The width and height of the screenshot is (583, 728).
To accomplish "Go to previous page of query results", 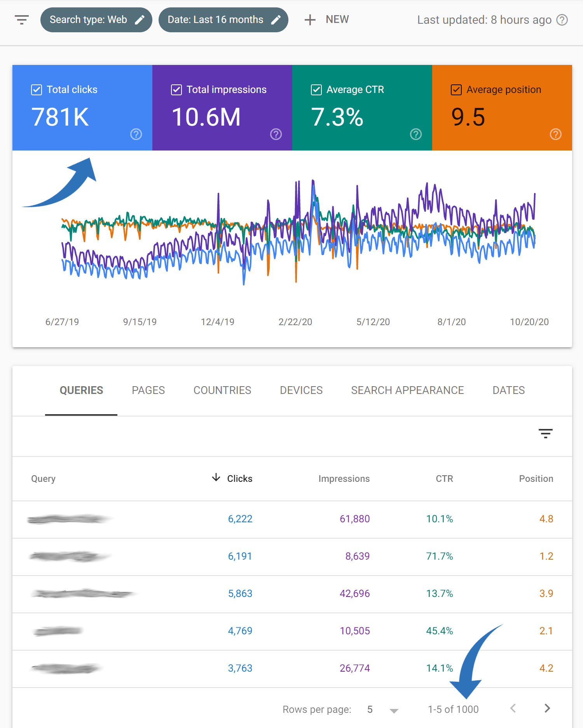I will point(513,708).
